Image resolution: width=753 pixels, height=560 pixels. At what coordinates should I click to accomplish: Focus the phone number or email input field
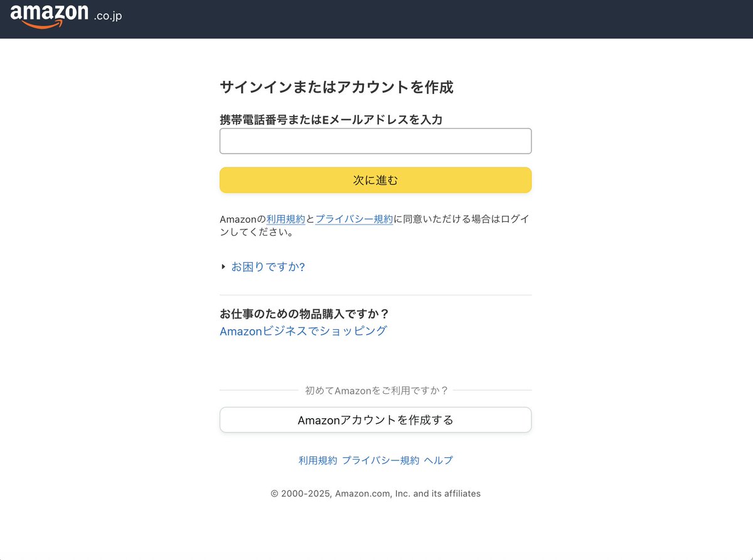[375, 141]
